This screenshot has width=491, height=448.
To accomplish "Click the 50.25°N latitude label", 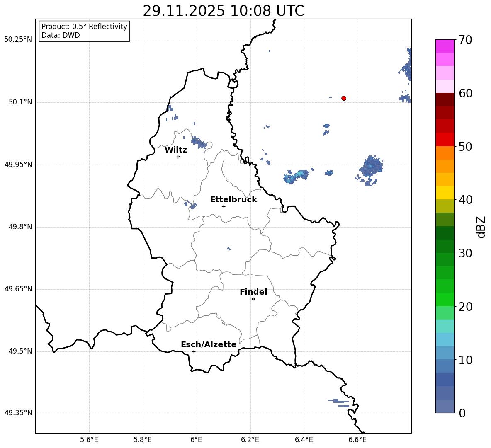I will click(18, 40).
